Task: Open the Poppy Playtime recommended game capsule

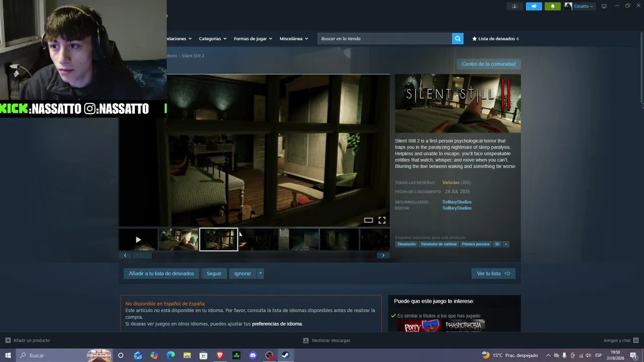Action: click(x=419, y=326)
